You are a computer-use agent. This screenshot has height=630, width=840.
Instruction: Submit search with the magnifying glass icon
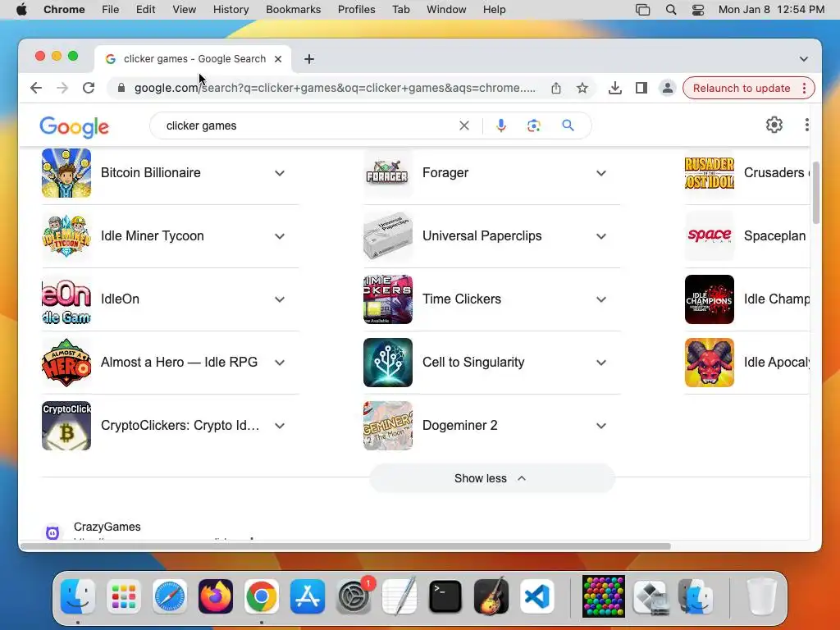(568, 126)
